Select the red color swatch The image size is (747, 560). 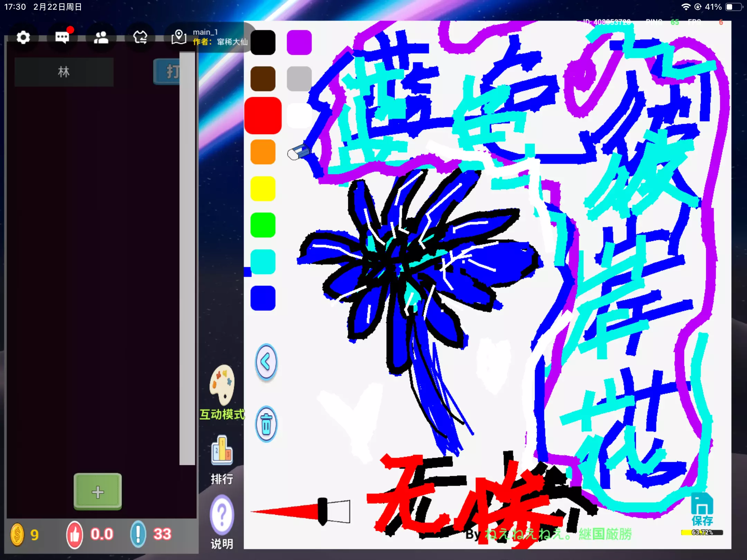(x=263, y=115)
